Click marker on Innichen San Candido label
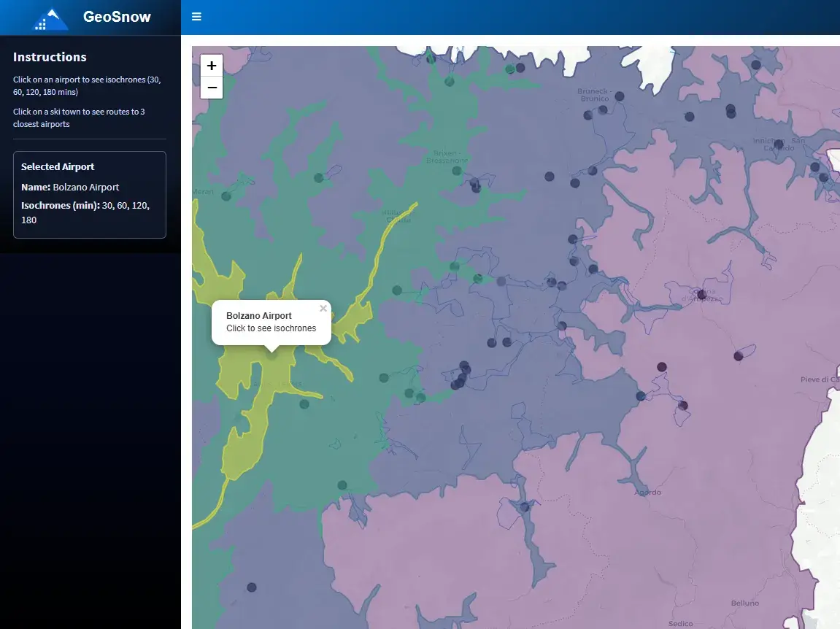Screen dimensions: 840x629 pyautogui.click(x=779, y=144)
